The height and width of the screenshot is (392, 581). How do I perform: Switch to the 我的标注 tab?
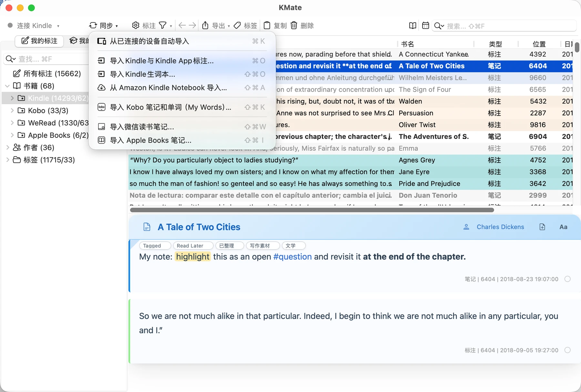point(39,41)
